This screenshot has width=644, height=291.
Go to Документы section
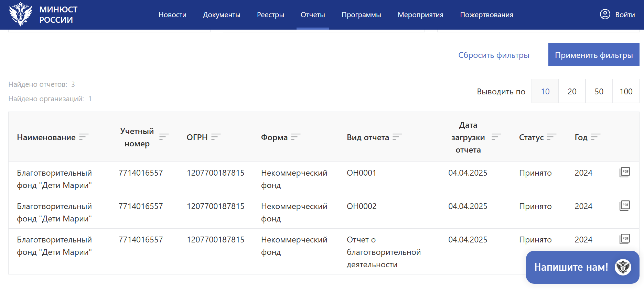tap(222, 15)
